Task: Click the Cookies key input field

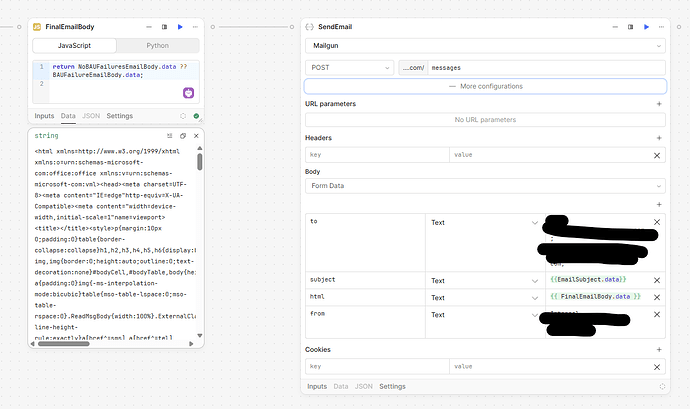Action: [377, 367]
